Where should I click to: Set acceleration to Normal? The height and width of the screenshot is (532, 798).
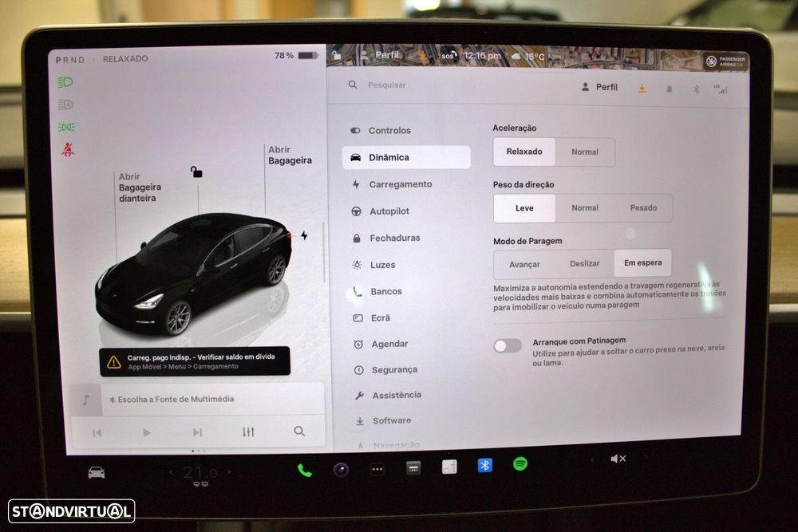point(585,152)
